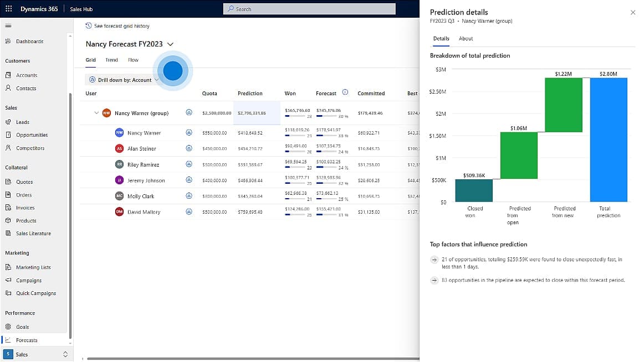
Task: Click the Sales Hub app name
Action: 81,9
